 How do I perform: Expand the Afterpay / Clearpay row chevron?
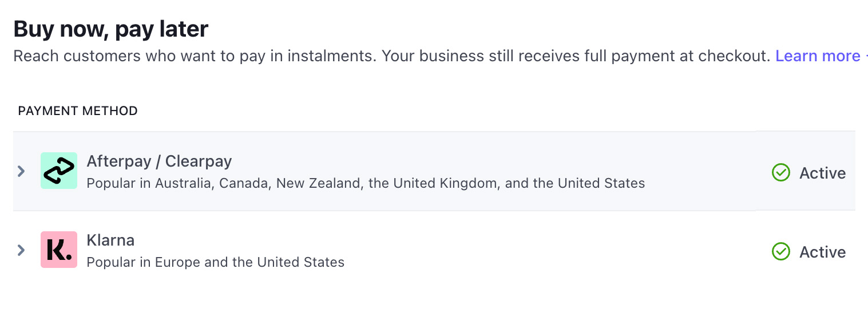21,171
